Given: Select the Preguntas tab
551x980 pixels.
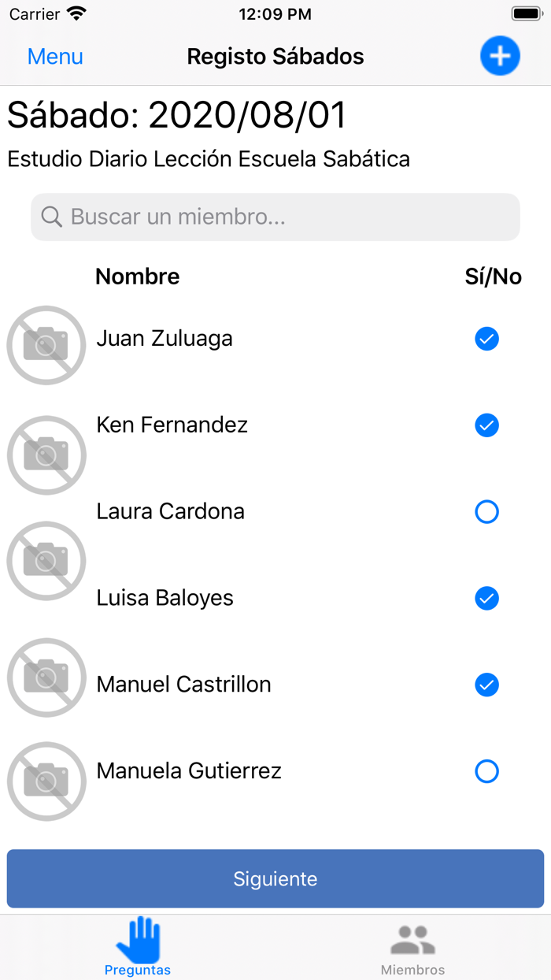Looking at the screenshot, I should pyautogui.click(x=138, y=947).
